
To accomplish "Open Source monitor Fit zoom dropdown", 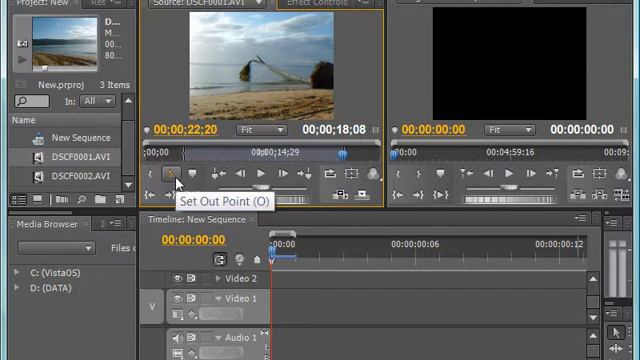I will [x=262, y=130].
